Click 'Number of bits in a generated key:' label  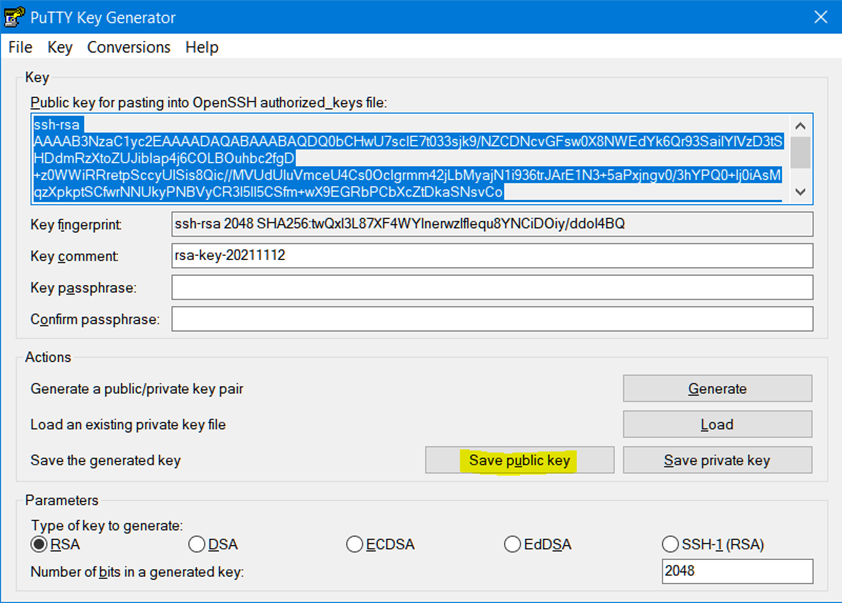tap(137, 572)
